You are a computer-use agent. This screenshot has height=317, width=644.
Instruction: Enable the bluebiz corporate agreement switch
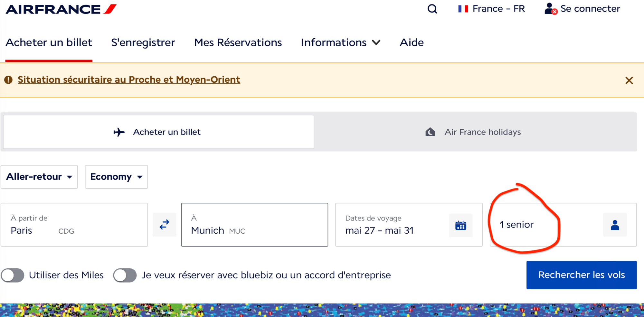click(x=125, y=275)
